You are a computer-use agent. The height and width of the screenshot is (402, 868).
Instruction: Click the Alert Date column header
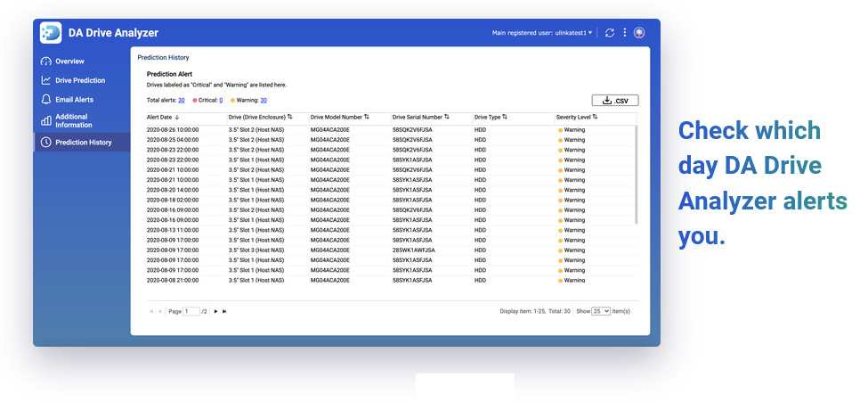159,118
